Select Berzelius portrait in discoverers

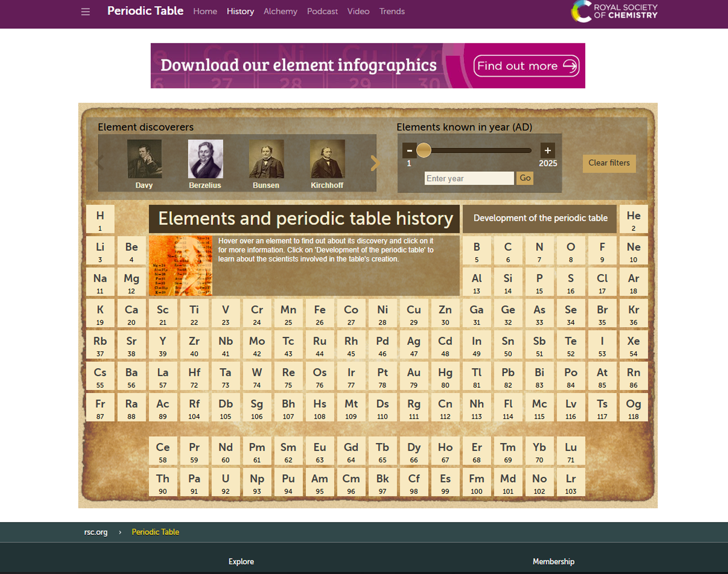coord(205,159)
